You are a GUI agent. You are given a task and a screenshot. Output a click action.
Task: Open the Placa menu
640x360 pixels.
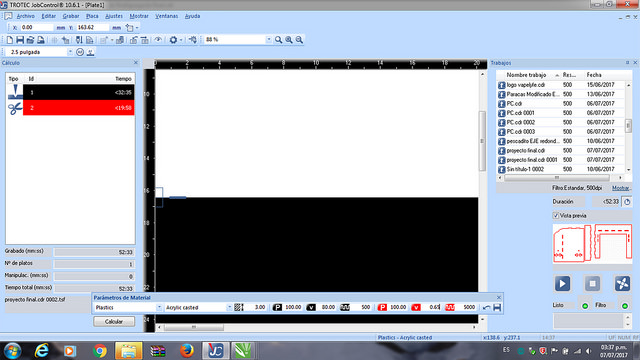coord(92,16)
